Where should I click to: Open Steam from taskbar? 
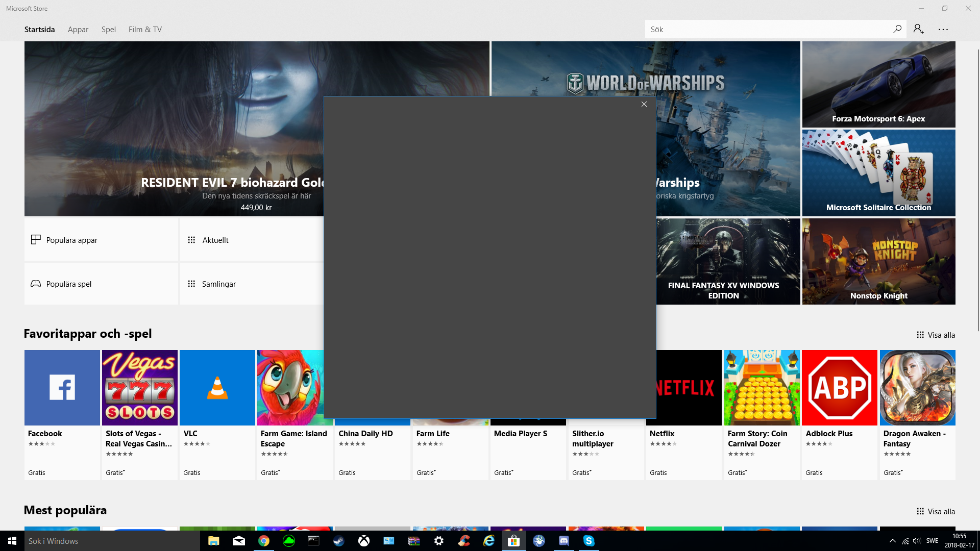pos(339,541)
